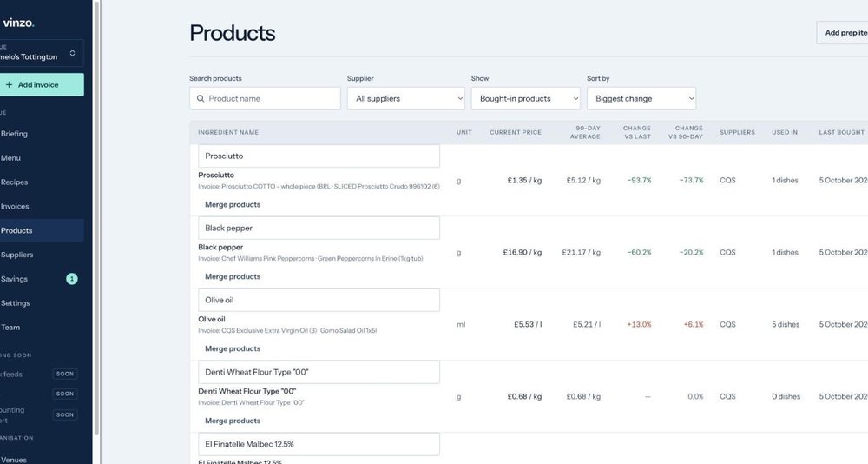
Task: Open the All suppliers dropdown
Action: (405, 99)
